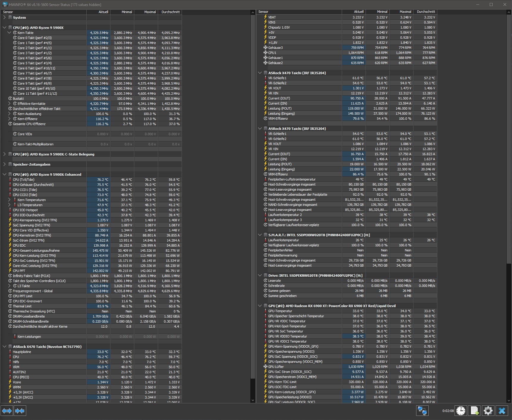The image size is (512, 420).
Task: Expand the L3-Temperaturen node
Action: (9, 205)
